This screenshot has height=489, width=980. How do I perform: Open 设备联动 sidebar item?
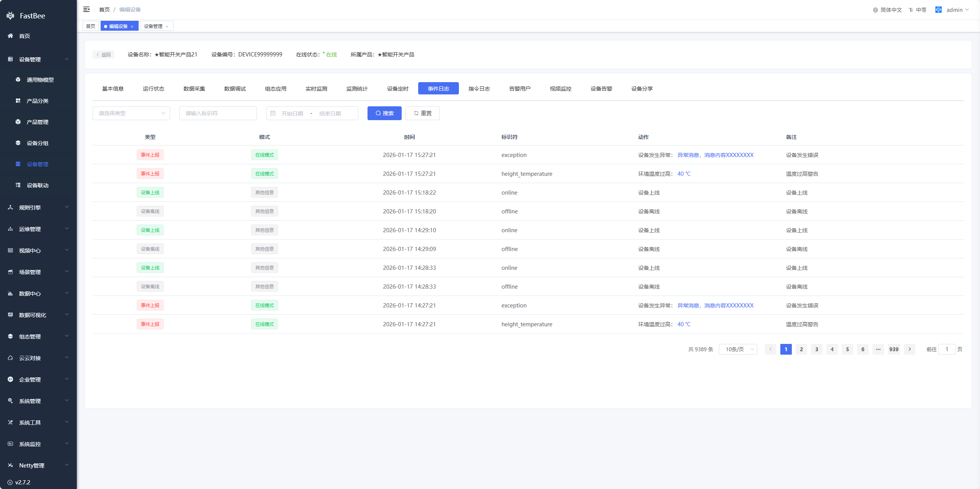coord(37,185)
